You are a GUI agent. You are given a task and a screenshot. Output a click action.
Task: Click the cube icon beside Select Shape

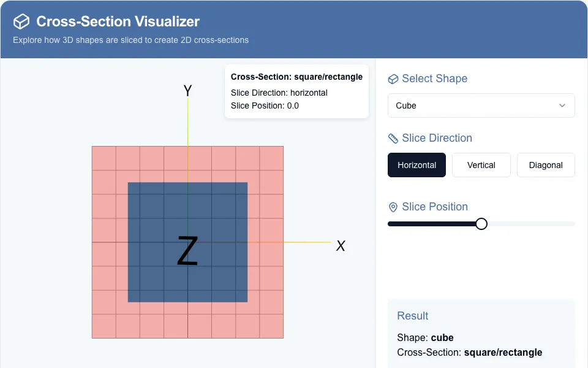pyautogui.click(x=393, y=79)
